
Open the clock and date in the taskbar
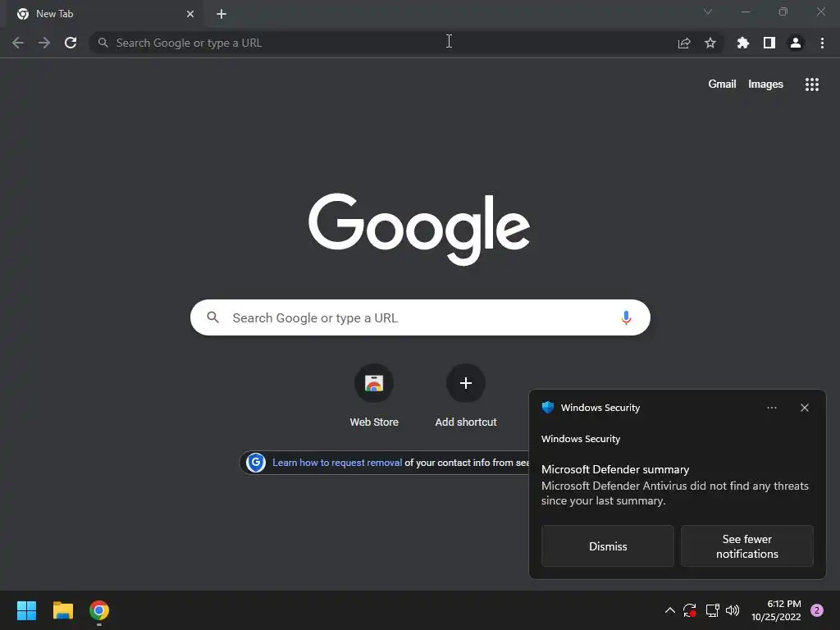pyautogui.click(x=776, y=610)
